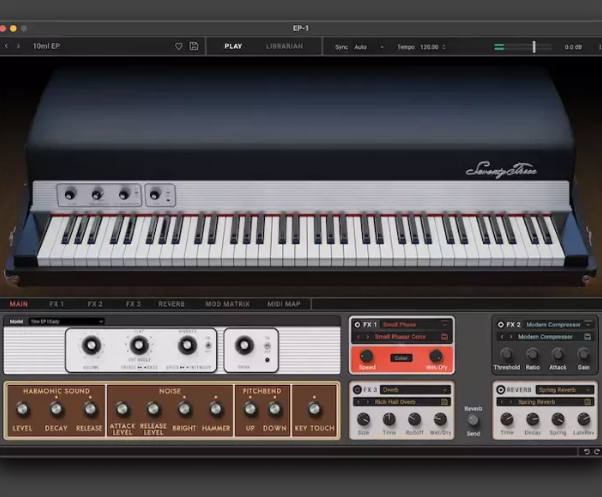The height and width of the screenshot is (497, 602).
Task: Switch to the FX 2 tab
Action: point(95,304)
